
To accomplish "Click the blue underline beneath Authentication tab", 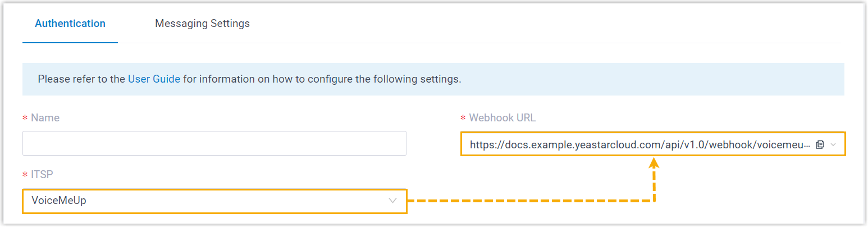I will pyautogui.click(x=70, y=43).
